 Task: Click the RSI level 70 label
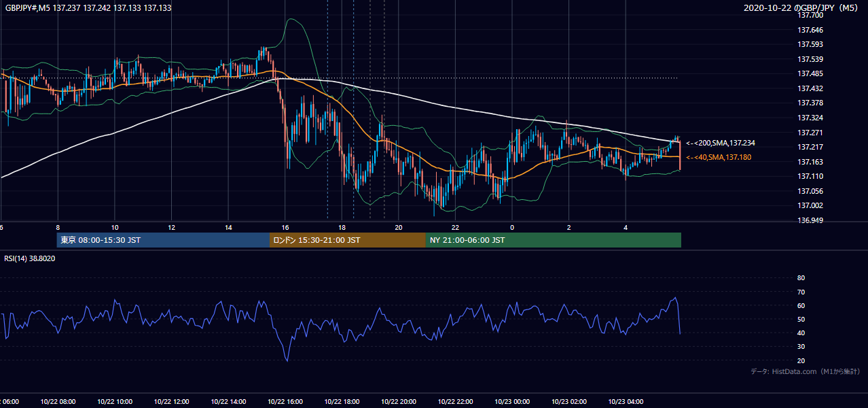(x=801, y=292)
